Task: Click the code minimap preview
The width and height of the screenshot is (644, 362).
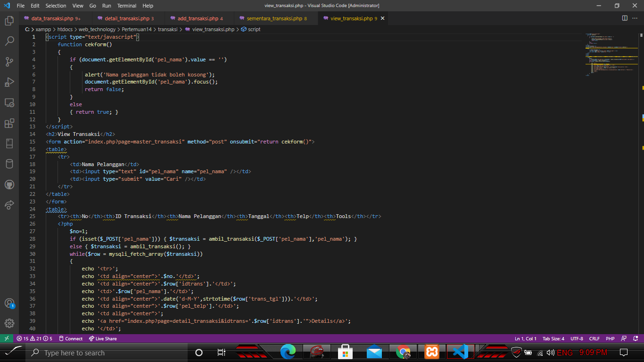Action: pyautogui.click(x=612, y=54)
